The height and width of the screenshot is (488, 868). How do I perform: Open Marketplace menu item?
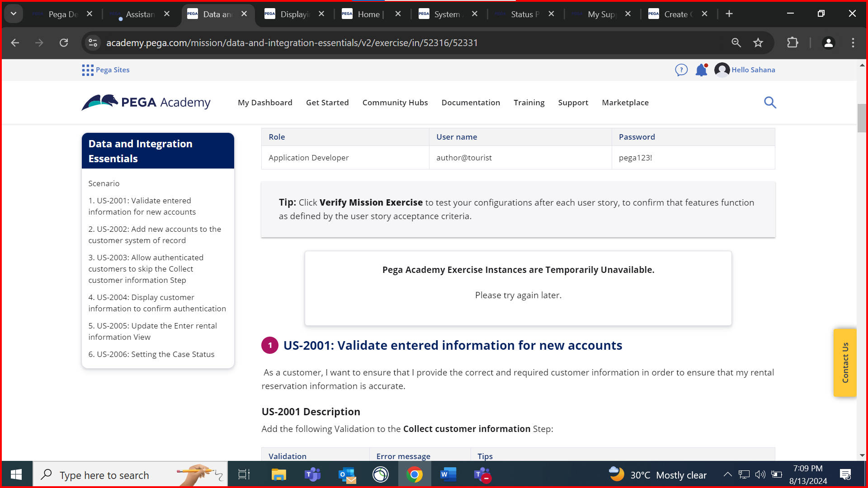click(625, 103)
